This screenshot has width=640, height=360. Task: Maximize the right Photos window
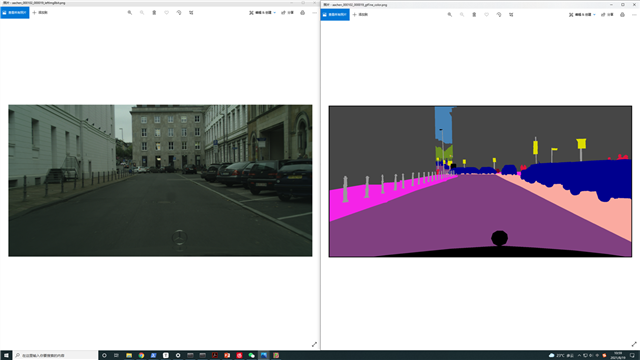point(623,4)
